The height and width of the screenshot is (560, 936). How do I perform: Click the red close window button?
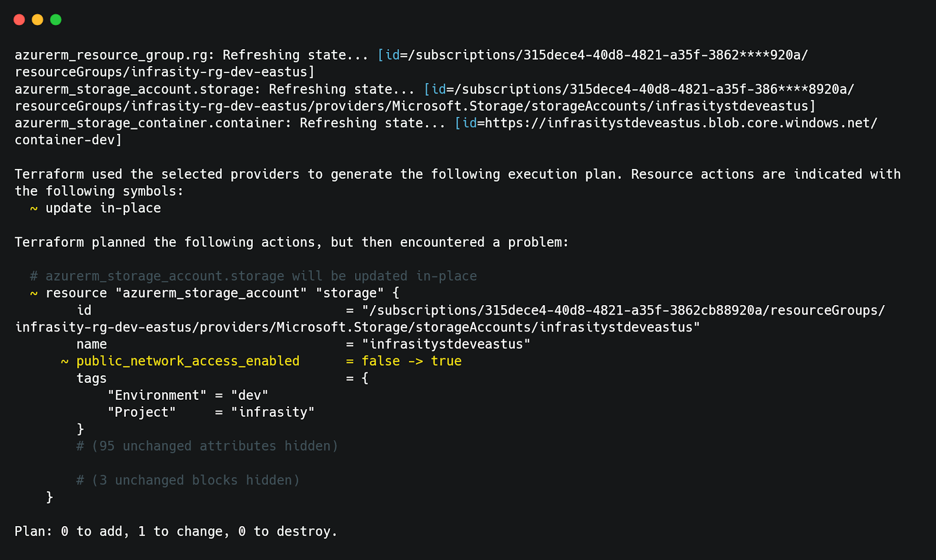[x=19, y=20]
